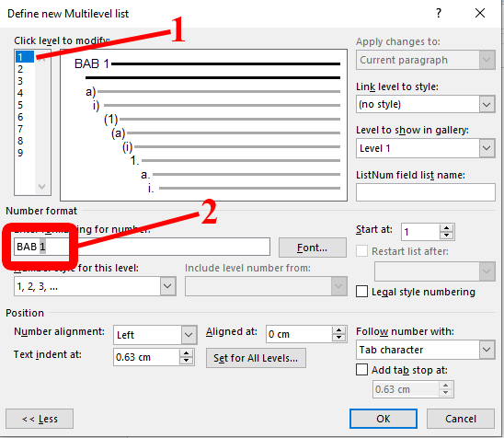This screenshot has height=438, width=504.
Task: Decrease the Text indent at value
Action: point(186,361)
